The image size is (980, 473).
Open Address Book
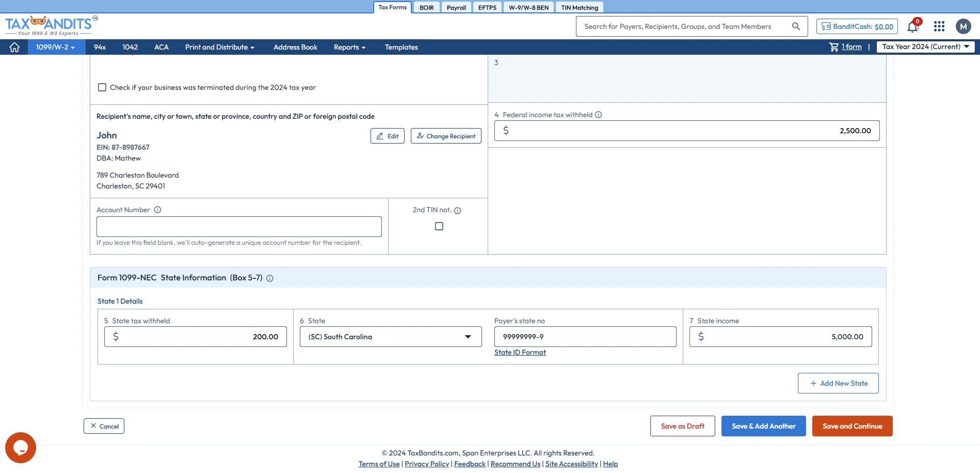pos(295,47)
